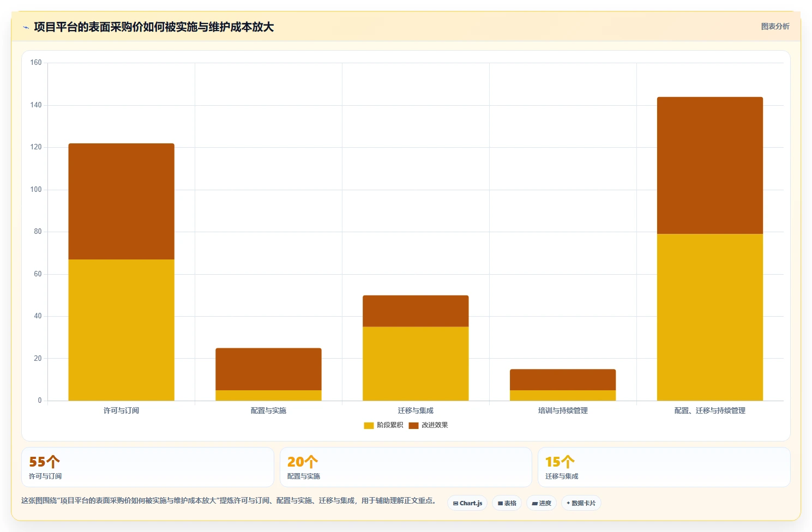Click the description text starting with 这张图围绕
The height and width of the screenshot is (532, 812).
228,500
